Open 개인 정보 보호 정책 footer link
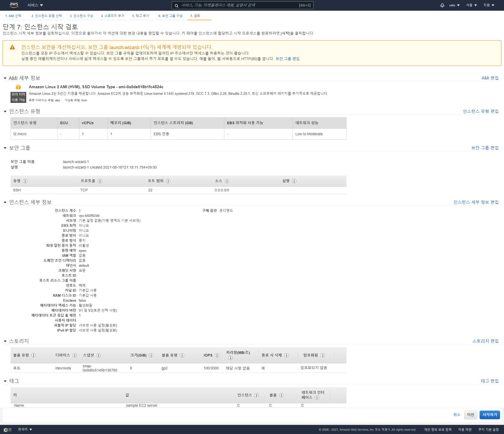Viewport: 504px width, 434px height. coord(438,430)
